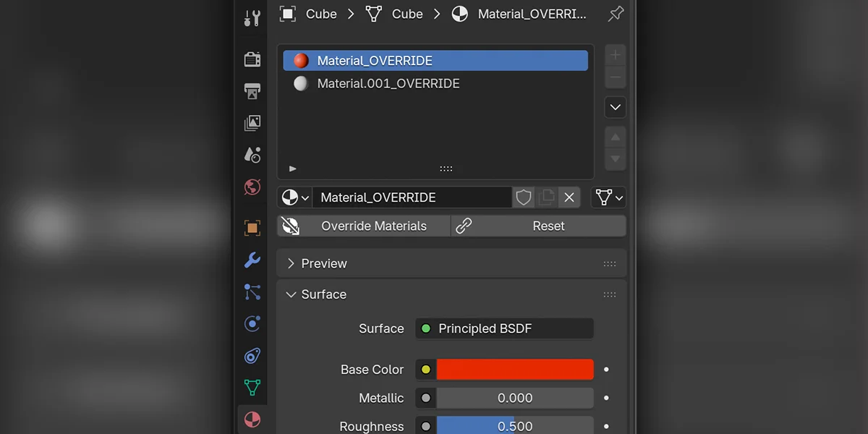This screenshot has height=434, width=868.
Task: Open the Modifier properties wrench tab
Action: click(252, 260)
